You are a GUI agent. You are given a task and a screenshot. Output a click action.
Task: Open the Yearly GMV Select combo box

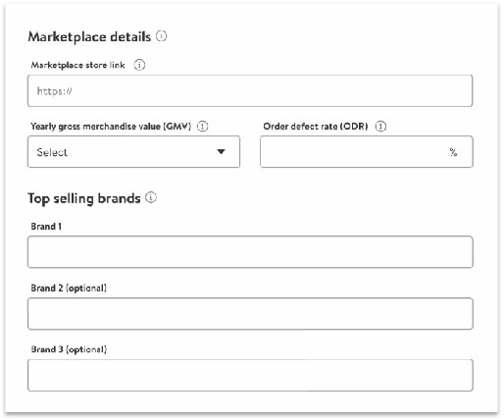(133, 152)
